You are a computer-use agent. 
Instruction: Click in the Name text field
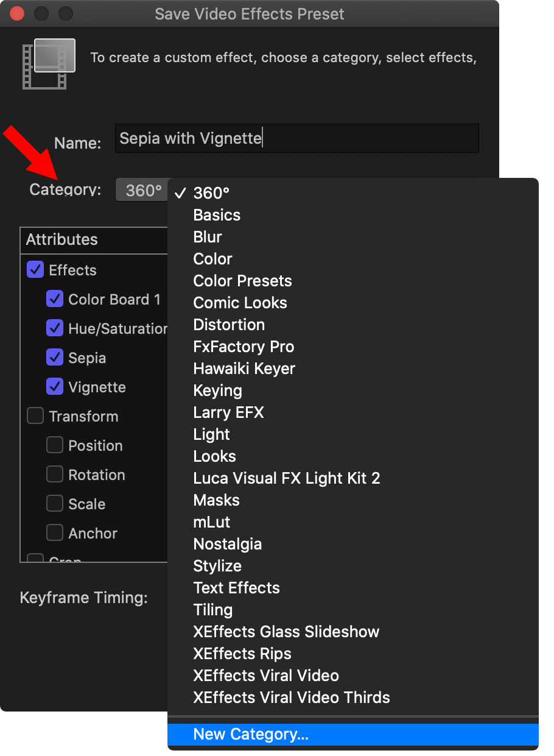(296, 138)
